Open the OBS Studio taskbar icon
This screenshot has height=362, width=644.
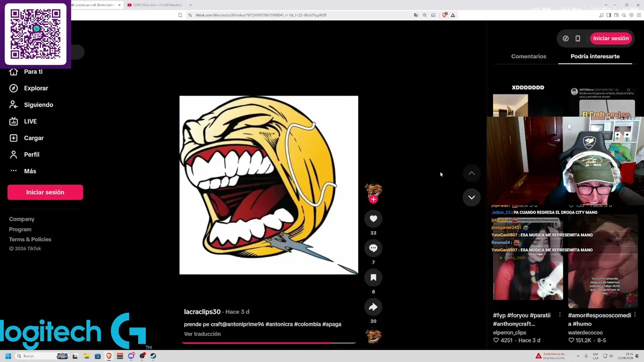point(142,356)
